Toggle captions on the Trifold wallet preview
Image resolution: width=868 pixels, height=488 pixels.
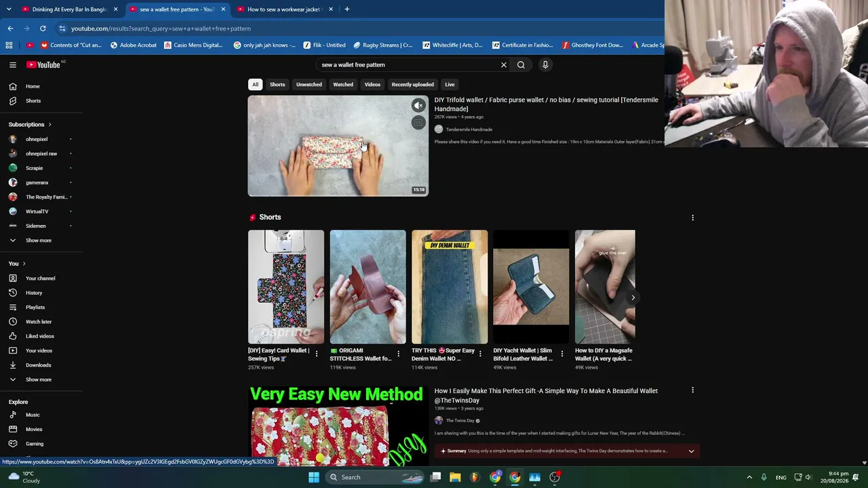tap(418, 123)
